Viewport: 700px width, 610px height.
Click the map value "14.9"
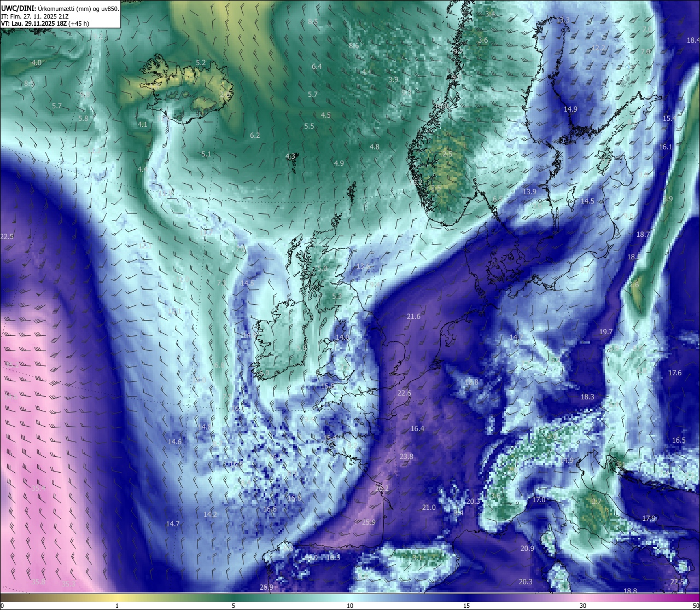click(x=570, y=109)
